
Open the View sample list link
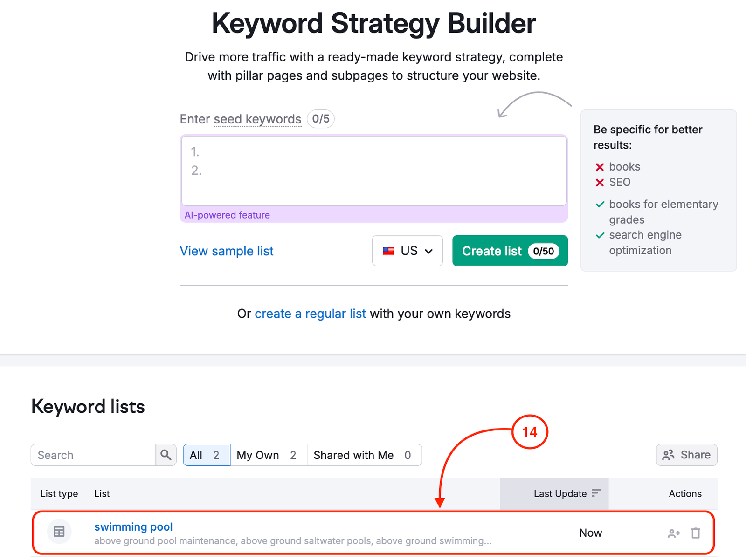coord(227,251)
